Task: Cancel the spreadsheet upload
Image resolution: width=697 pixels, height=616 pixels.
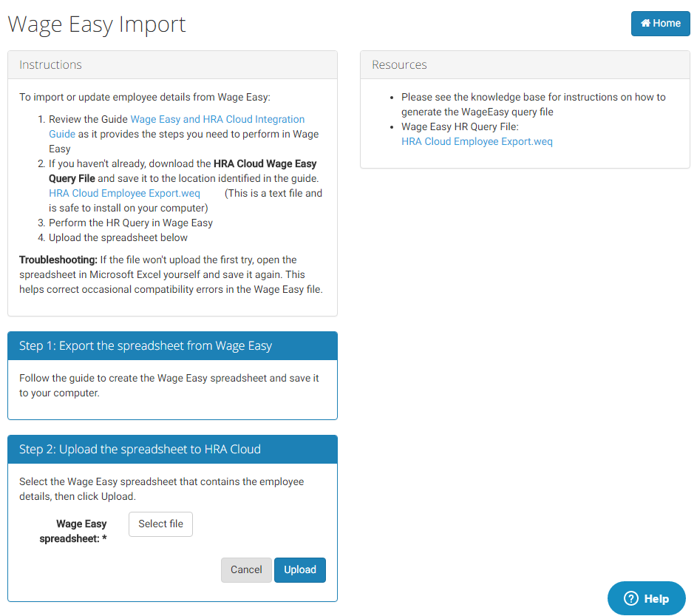Action: [246, 569]
